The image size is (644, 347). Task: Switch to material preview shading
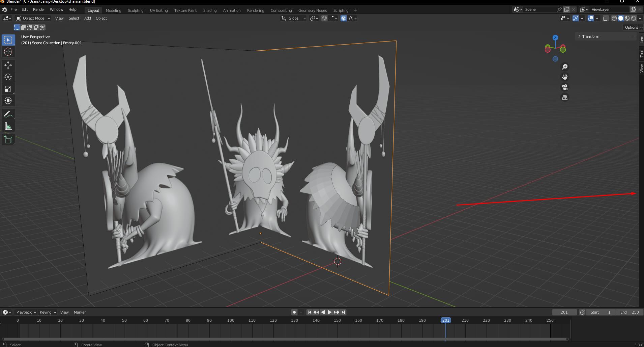(627, 18)
